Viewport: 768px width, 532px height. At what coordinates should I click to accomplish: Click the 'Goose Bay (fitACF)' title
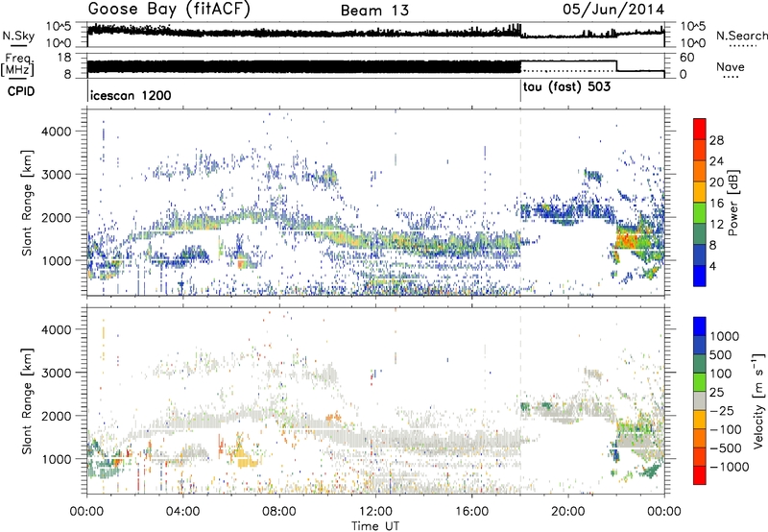(169, 10)
